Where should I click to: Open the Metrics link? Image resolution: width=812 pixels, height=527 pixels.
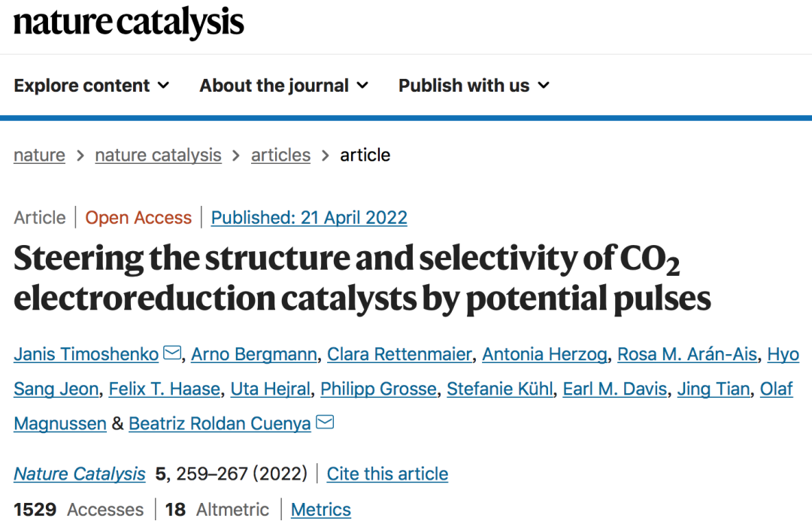[x=321, y=510]
